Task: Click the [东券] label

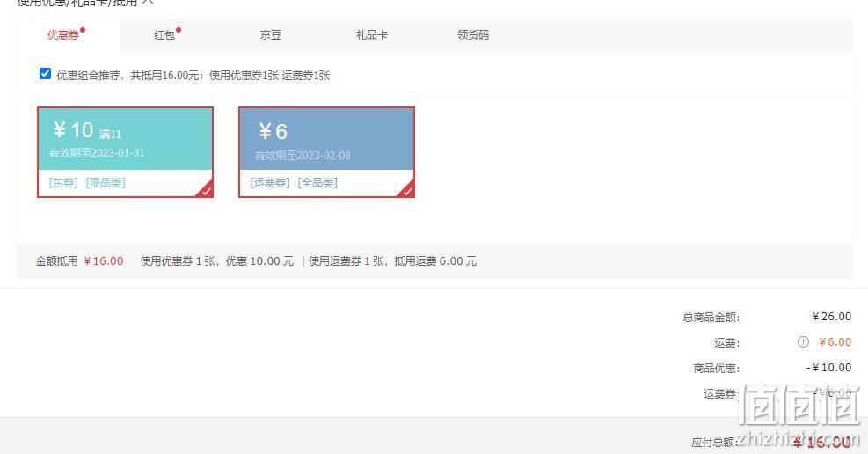Action: coord(63,183)
